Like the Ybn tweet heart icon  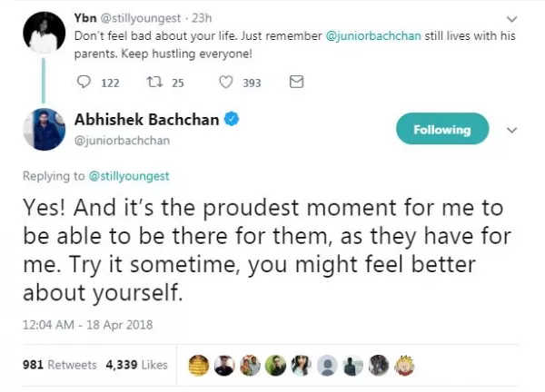[x=226, y=83]
